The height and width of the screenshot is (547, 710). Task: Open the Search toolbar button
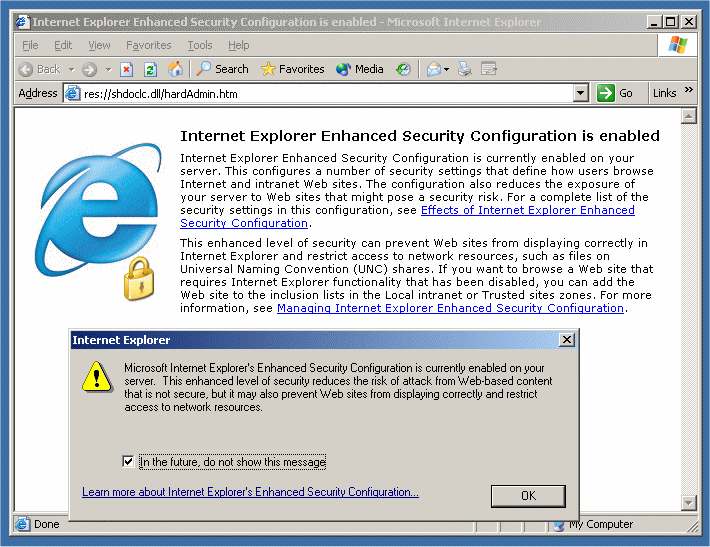[222, 69]
